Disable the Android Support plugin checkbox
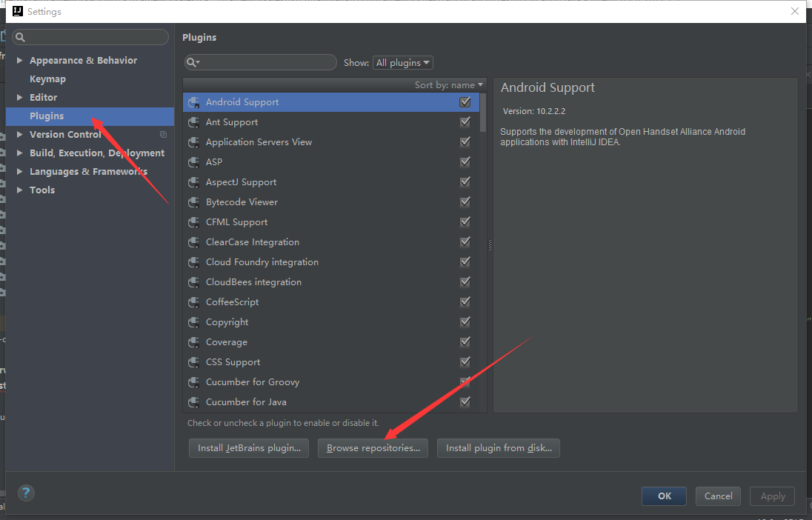 465,102
